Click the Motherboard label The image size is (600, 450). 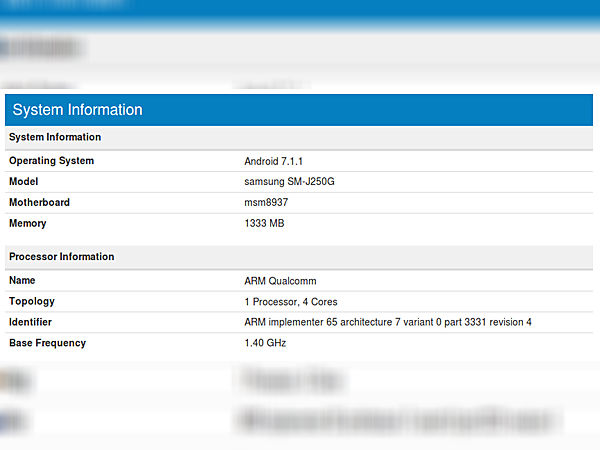39,202
